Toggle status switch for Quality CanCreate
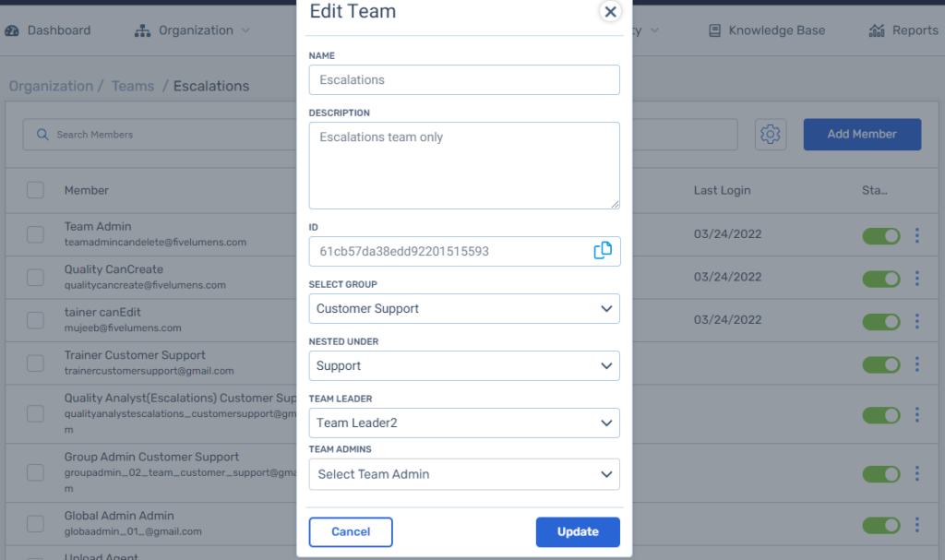The width and height of the screenshot is (945, 560). click(x=881, y=279)
